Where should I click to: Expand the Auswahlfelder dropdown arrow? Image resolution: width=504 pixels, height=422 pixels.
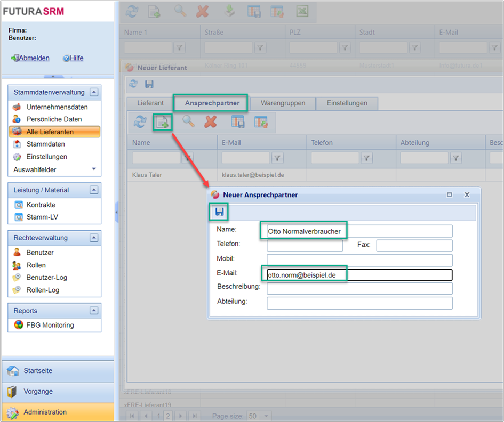point(94,169)
